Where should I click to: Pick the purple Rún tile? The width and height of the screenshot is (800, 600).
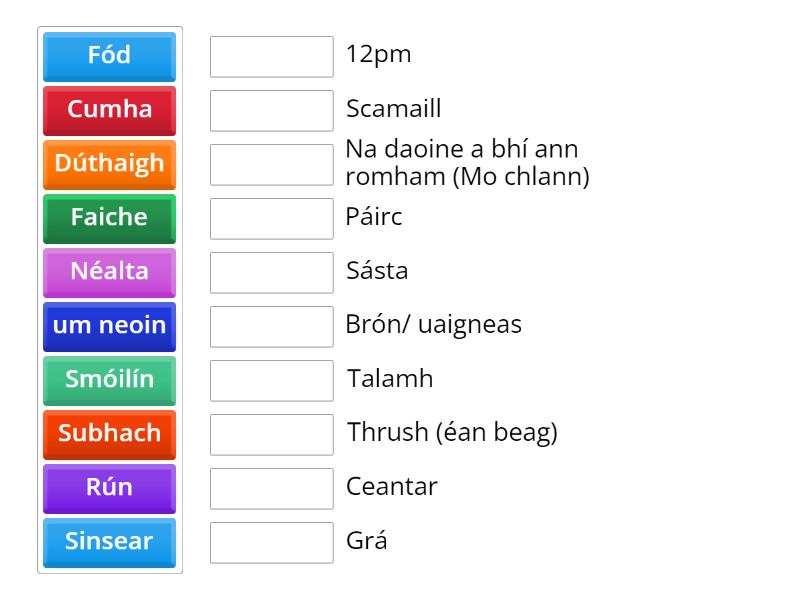(x=109, y=488)
